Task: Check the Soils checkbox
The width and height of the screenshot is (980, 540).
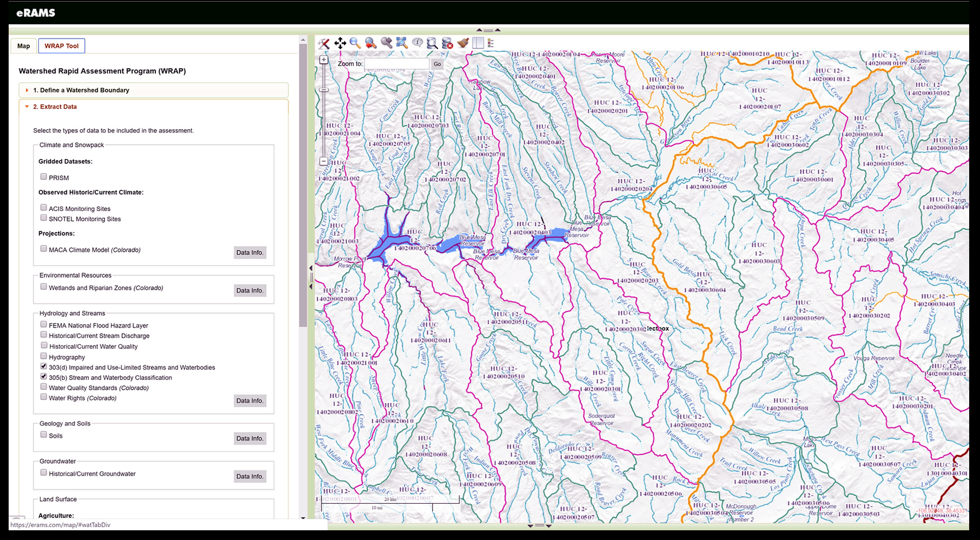Action: click(44, 435)
